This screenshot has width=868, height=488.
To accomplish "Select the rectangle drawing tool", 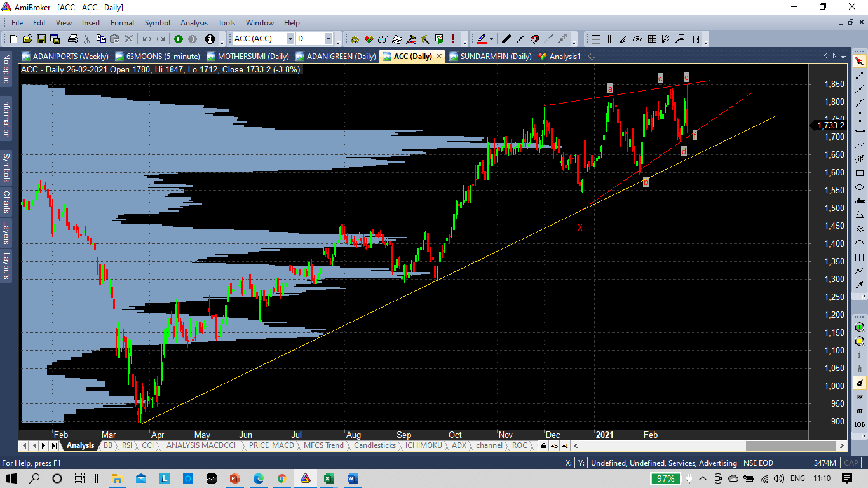I will [860, 173].
